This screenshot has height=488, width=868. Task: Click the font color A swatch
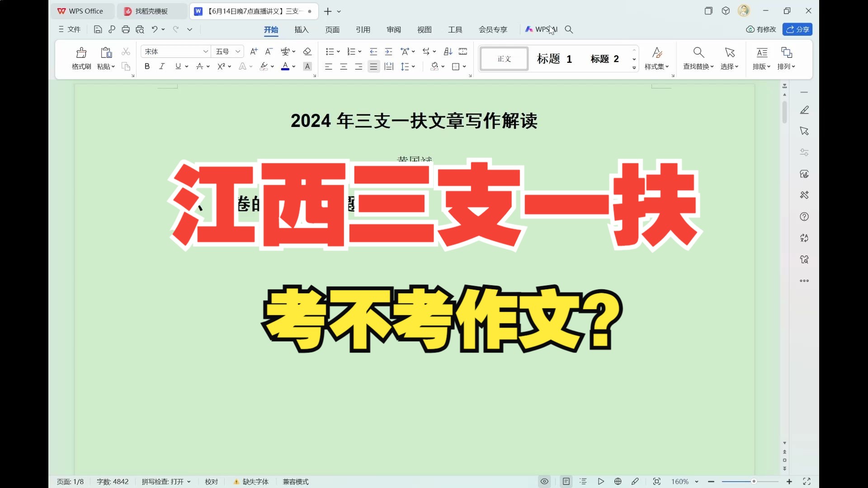pyautogui.click(x=285, y=66)
